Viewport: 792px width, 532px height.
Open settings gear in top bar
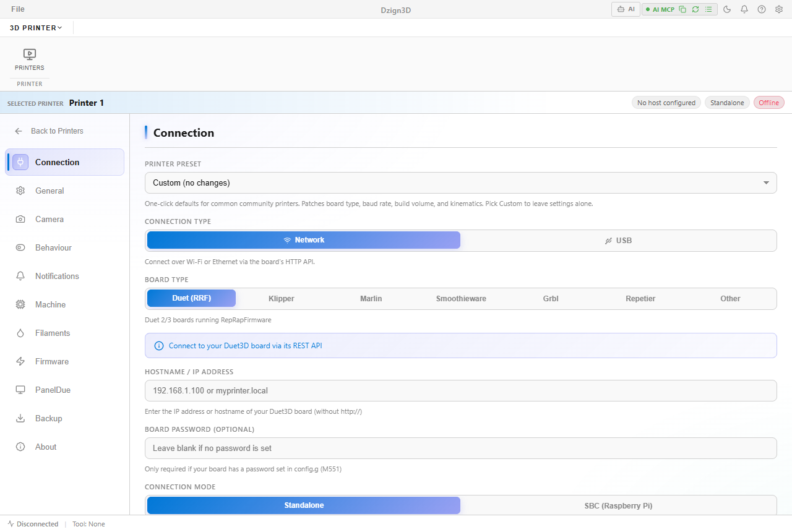coord(779,9)
